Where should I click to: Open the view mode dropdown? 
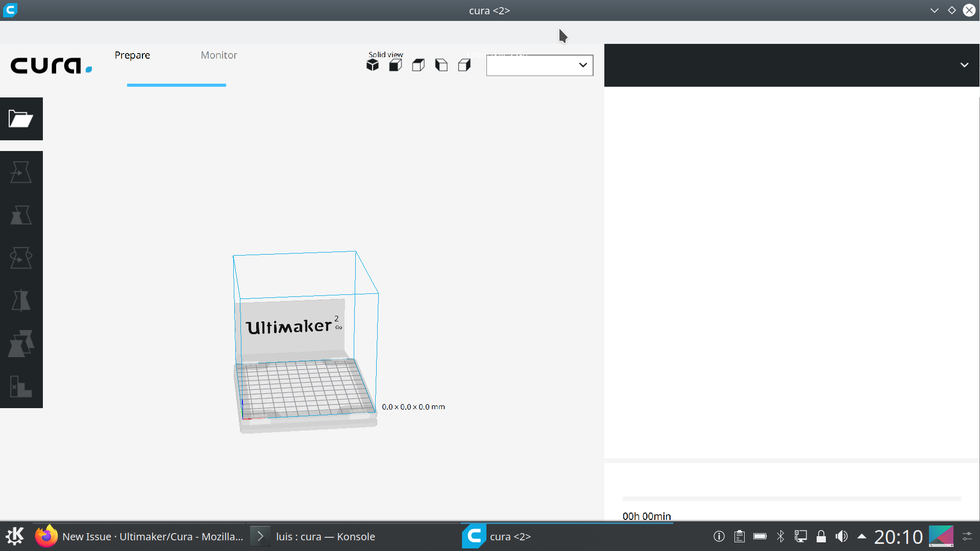pos(540,65)
